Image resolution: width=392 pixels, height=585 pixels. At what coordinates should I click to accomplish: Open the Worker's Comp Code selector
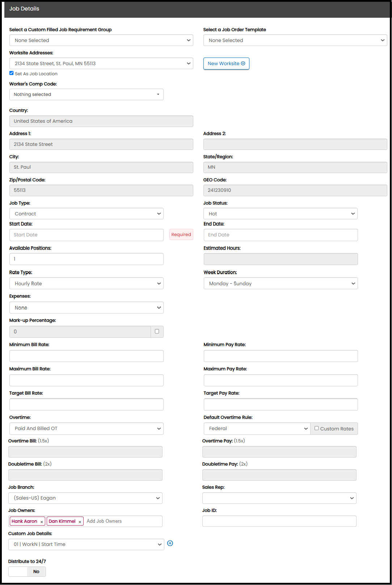click(x=86, y=94)
